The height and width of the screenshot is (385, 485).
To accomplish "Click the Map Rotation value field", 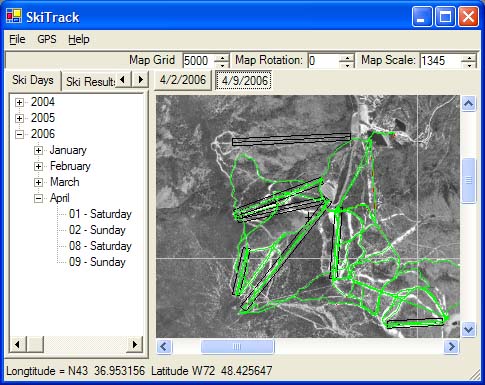I will coord(324,61).
